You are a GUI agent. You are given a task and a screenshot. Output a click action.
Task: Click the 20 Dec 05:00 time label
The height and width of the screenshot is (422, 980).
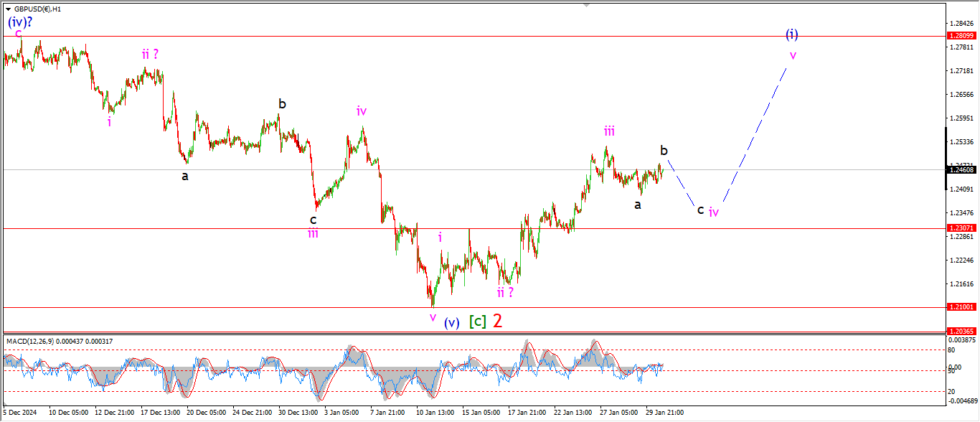(207, 413)
